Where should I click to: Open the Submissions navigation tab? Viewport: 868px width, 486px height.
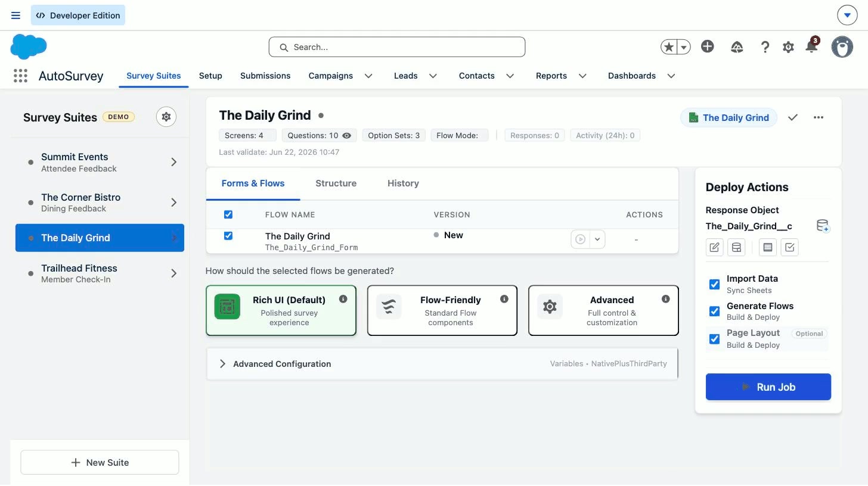(x=265, y=76)
